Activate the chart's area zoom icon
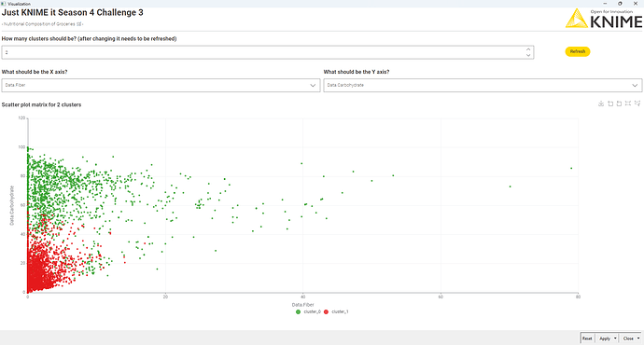The width and height of the screenshot is (644, 345). pyautogui.click(x=610, y=103)
